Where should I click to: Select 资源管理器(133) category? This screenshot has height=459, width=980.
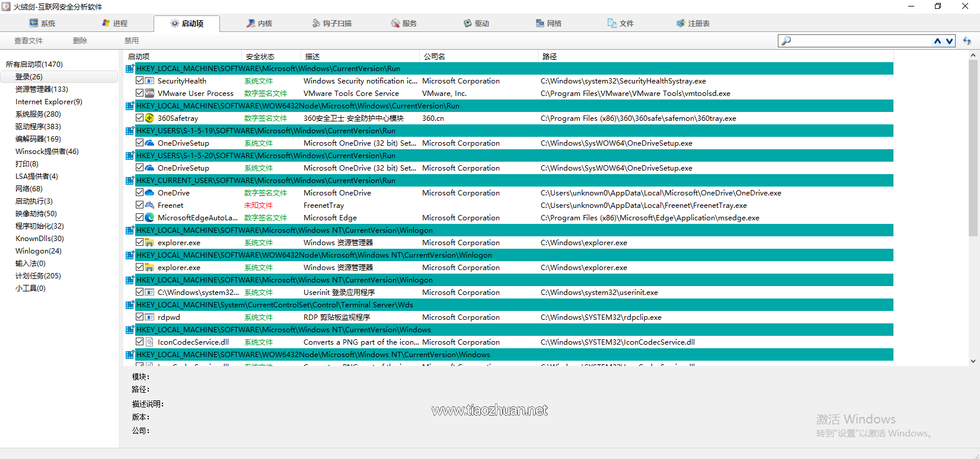coord(42,89)
